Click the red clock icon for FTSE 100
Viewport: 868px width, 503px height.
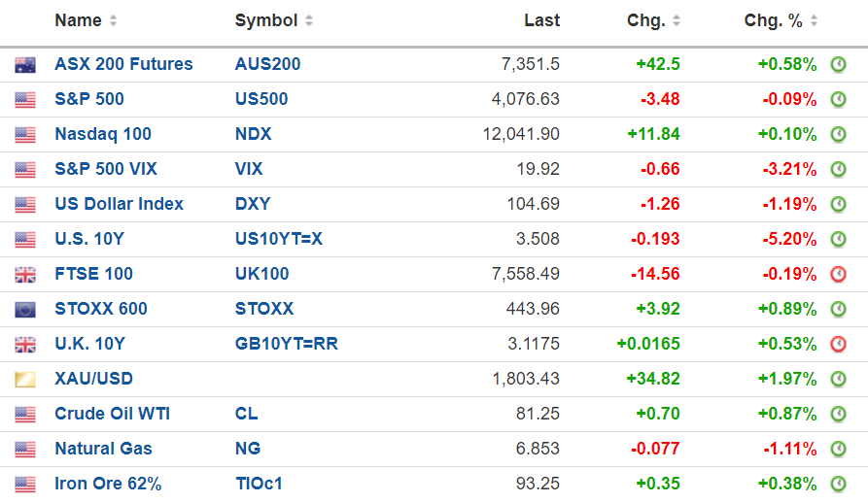coord(838,275)
